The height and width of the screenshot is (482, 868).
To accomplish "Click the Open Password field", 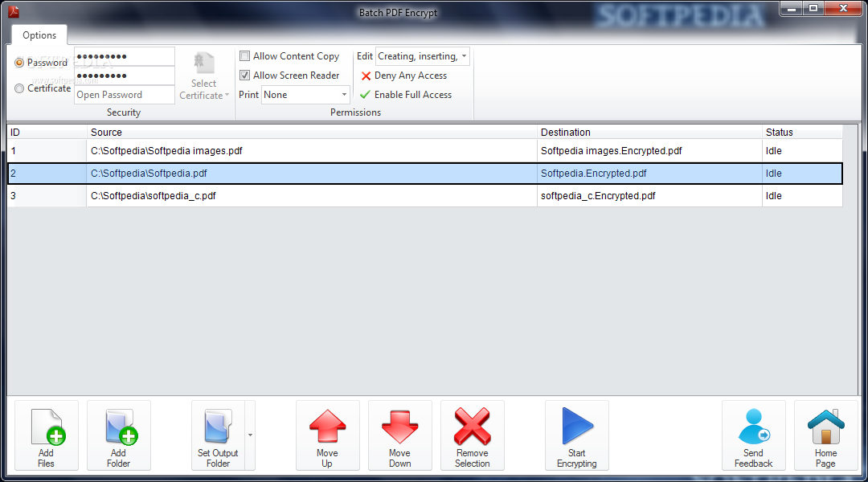I will [125, 95].
